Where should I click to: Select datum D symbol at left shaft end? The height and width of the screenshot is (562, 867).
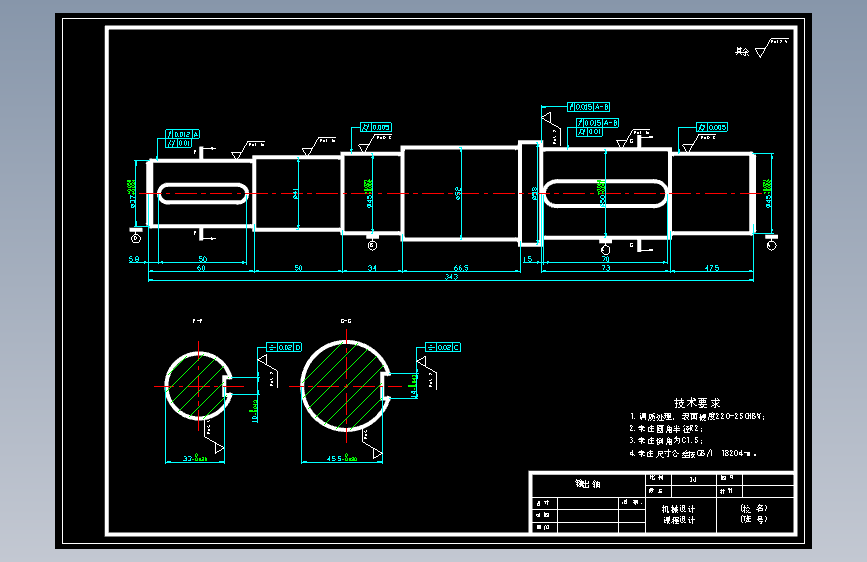point(136,235)
